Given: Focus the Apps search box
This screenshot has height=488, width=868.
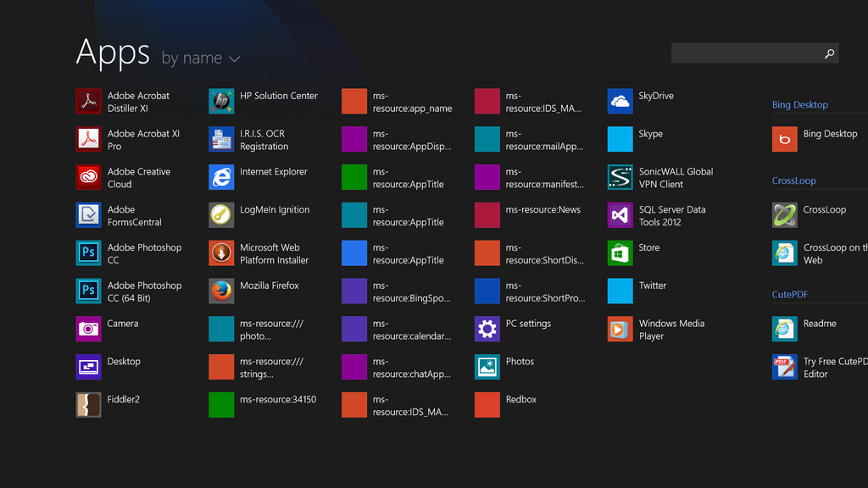Looking at the screenshot, I should point(754,53).
